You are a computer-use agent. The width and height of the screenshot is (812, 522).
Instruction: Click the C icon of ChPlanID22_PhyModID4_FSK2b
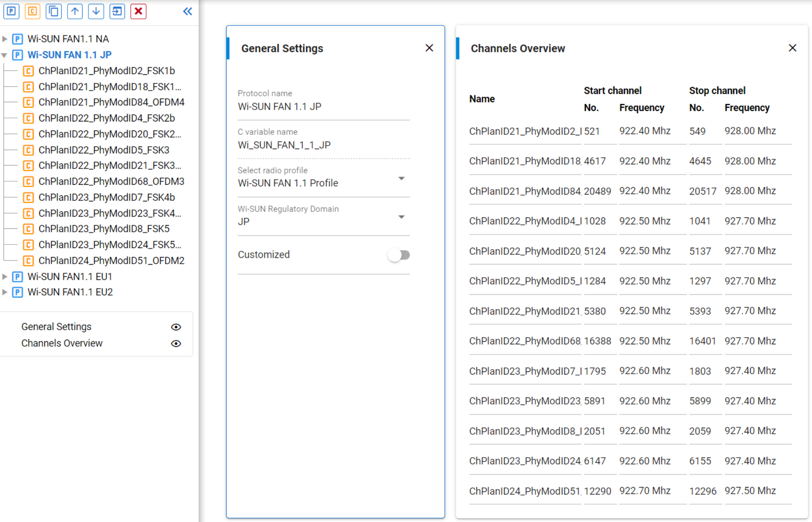tap(28, 118)
